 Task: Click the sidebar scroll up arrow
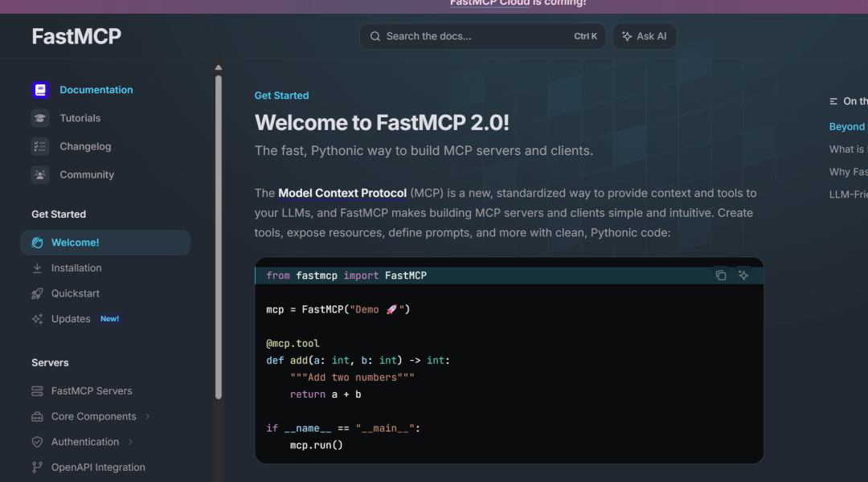tap(219, 67)
